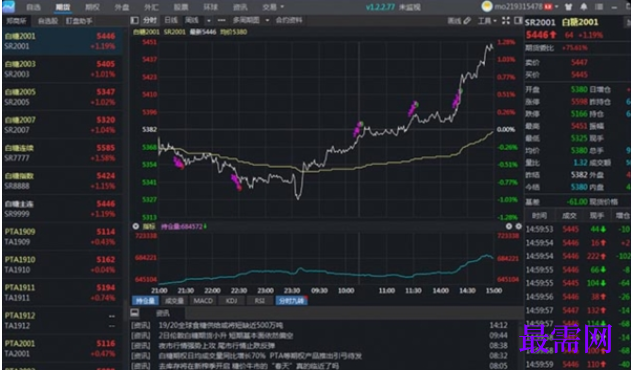Select the 自选股 list tab
631x370 pixels.
pyautogui.click(x=47, y=21)
